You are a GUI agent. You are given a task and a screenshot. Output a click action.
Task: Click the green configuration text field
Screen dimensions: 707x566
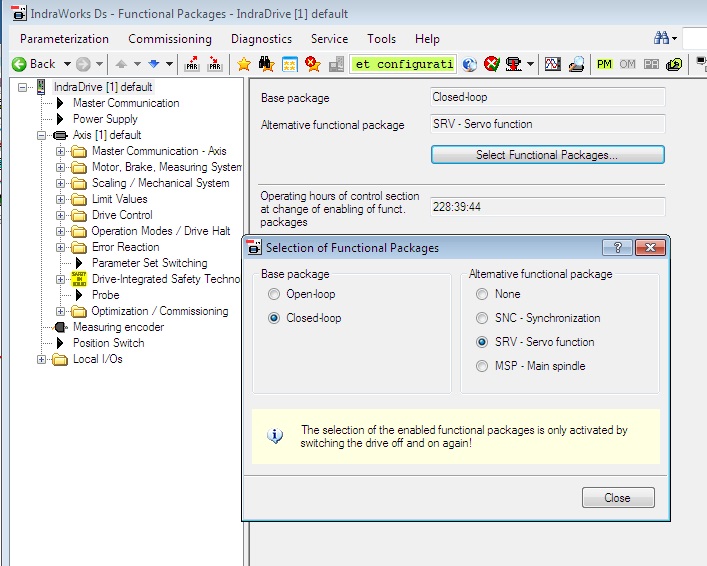[403, 64]
